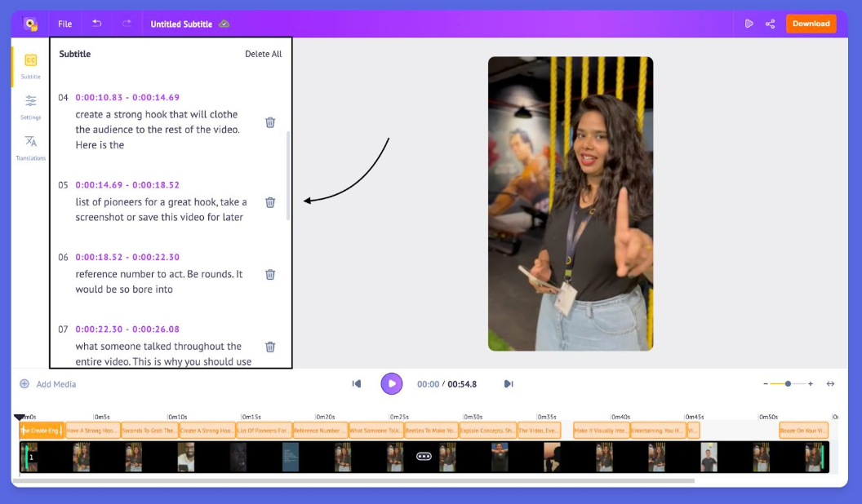Zoom in the timeline with plus
The image size is (862, 504).
(x=811, y=384)
